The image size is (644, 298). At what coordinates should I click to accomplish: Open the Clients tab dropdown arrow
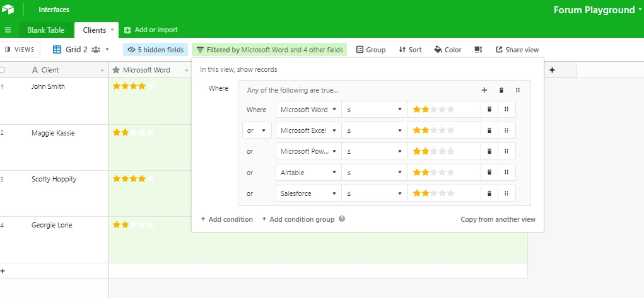112,30
